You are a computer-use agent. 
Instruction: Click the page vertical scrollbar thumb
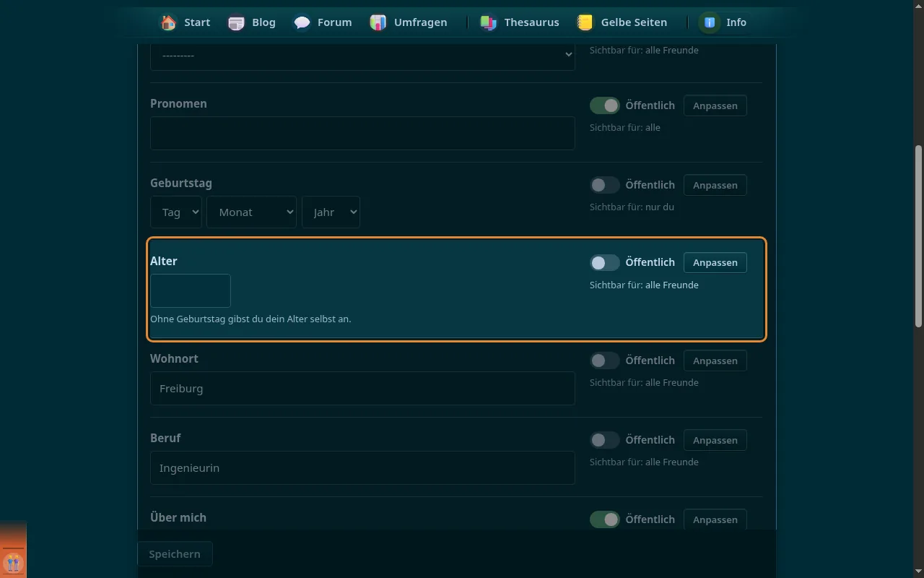(918, 236)
